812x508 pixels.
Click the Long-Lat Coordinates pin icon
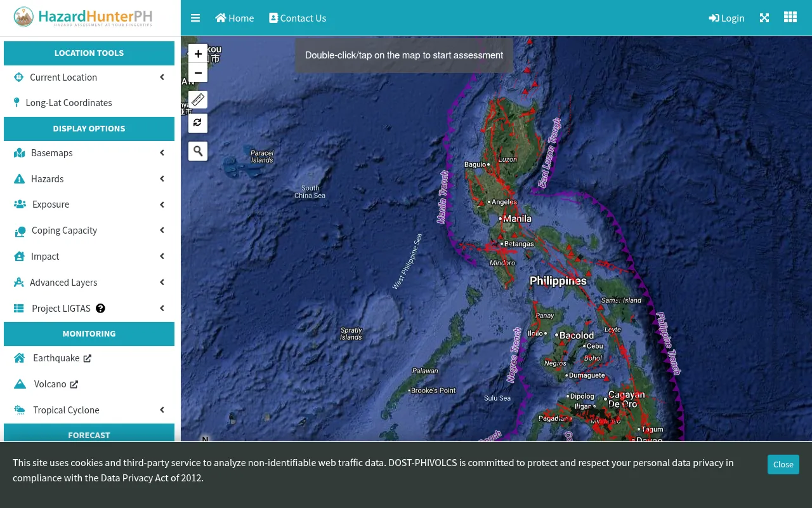[17, 102]
